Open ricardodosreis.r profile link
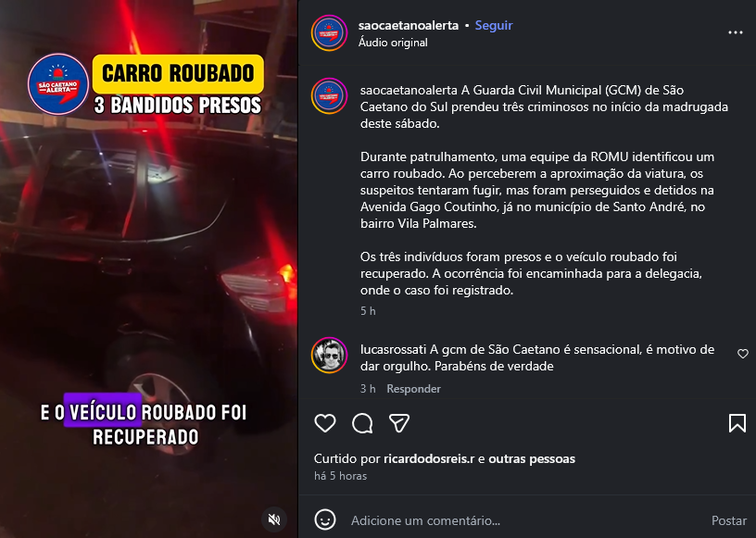The width and height of the screenshot is (756, 538). (x=429, y=458)
